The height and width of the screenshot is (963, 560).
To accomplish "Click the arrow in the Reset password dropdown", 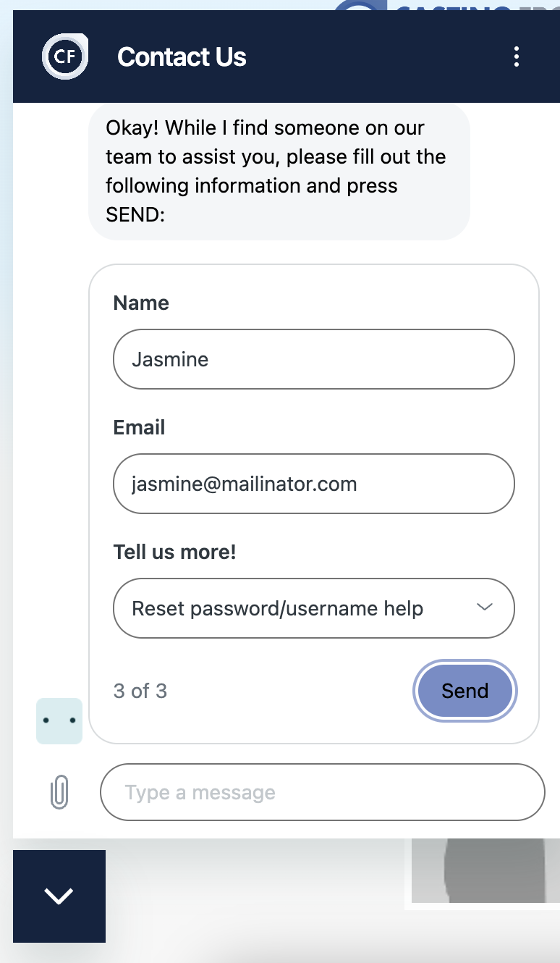I will [485, 607].
